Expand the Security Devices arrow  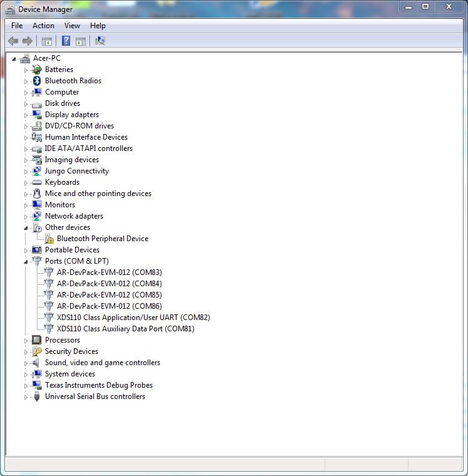point(26,352)
